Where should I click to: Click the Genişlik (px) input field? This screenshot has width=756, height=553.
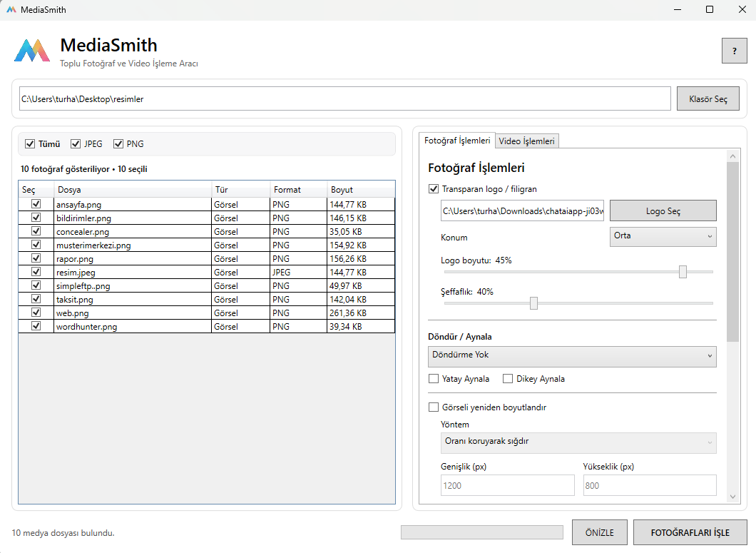coord(507,485)
